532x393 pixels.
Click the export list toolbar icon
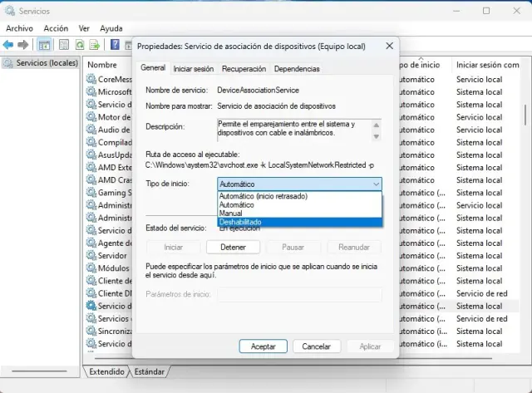[96, 44]
